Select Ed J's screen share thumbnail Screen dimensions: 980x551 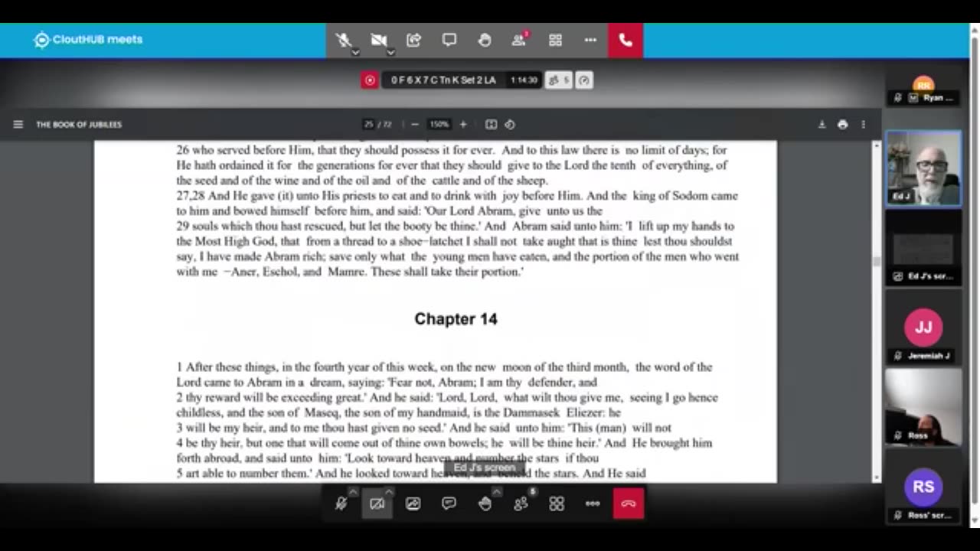coord(923,248)
